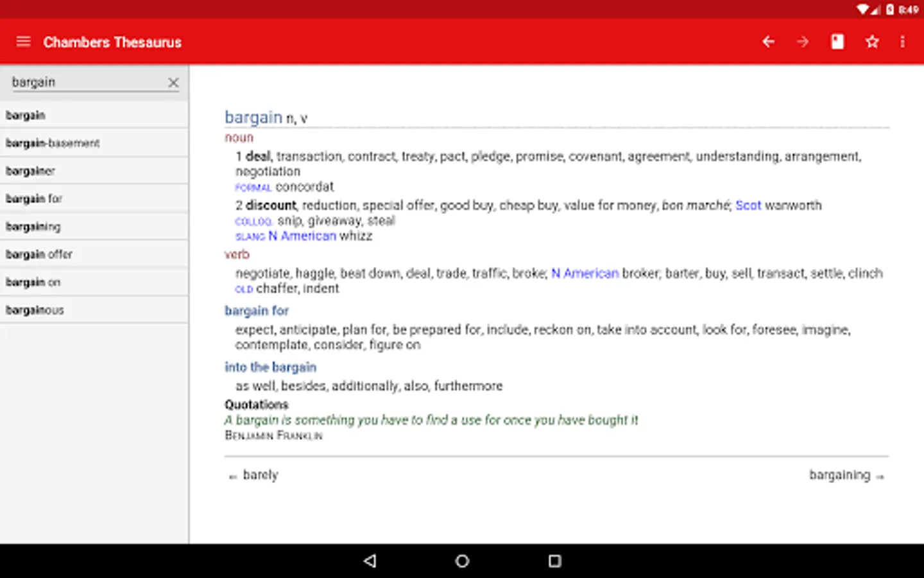Screen dimensions: 924x578
Task: Click the 'Quotations' heading
Action: coord(257,405)
